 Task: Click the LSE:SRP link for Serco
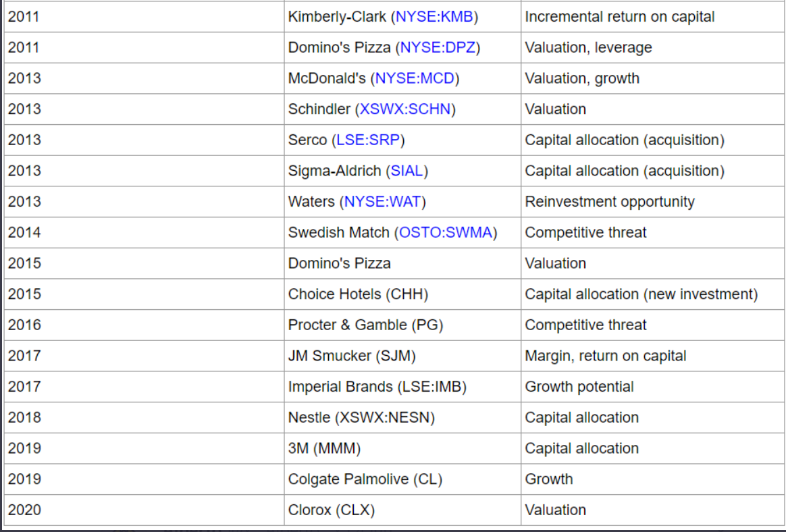368,140
